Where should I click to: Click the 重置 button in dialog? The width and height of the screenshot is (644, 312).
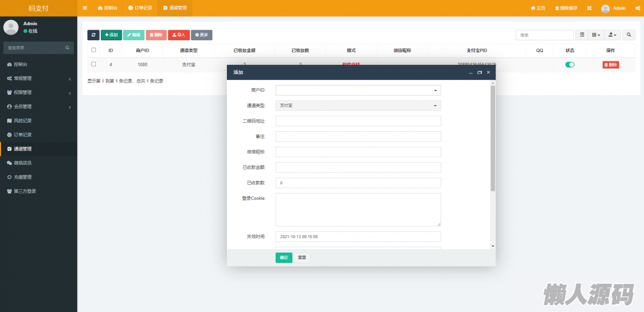[x=302, y=258]
